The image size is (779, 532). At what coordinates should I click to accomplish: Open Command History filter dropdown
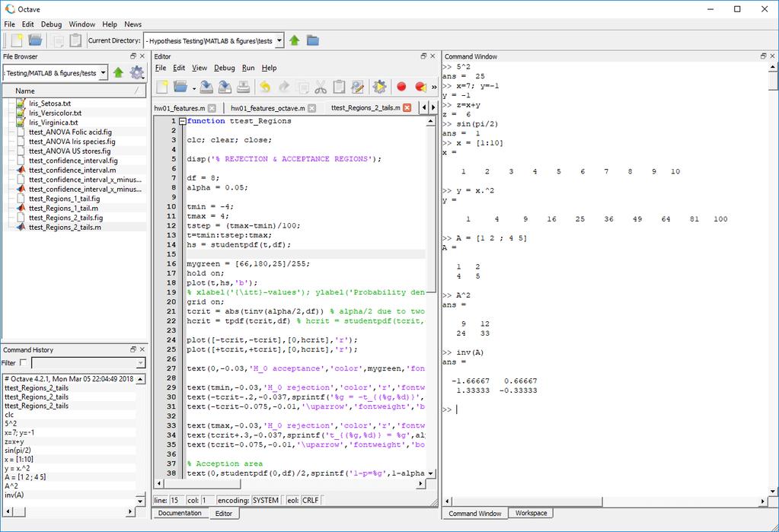pos(141,362)
